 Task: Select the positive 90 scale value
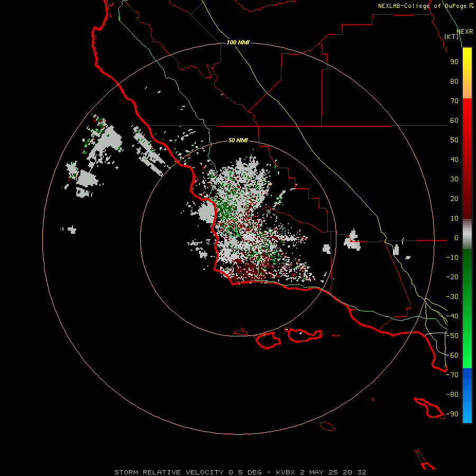pyautogui.click(x=454, y=62)
